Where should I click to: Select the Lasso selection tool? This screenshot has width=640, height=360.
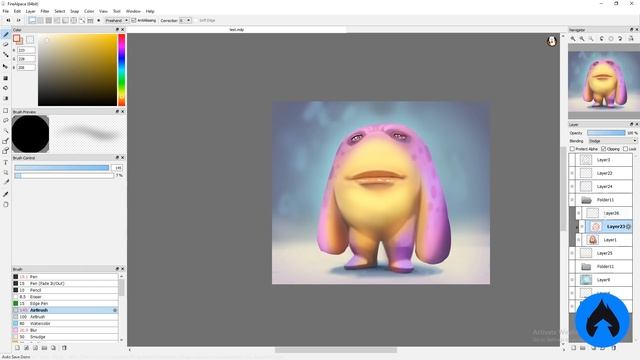tap(6, 120)
